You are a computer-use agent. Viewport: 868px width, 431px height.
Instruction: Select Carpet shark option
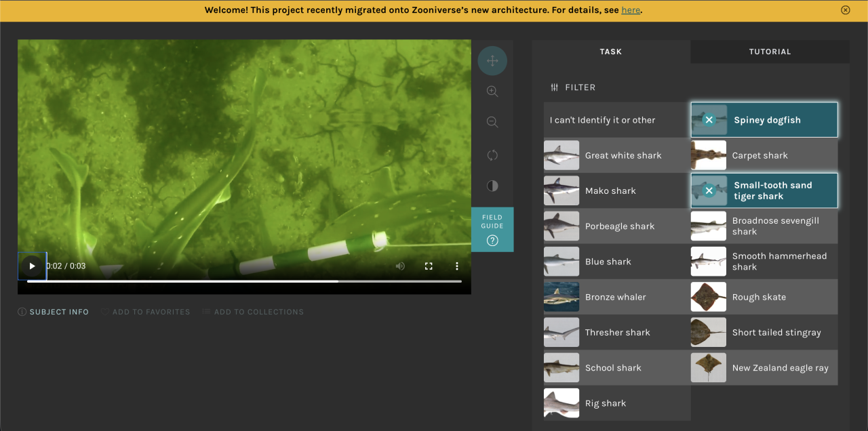click(764, 155)
